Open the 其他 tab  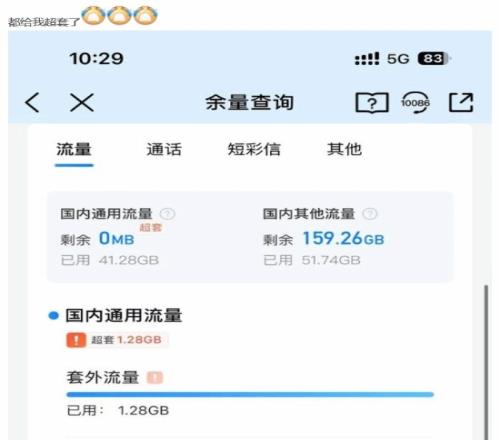click(x=344, y=149)
